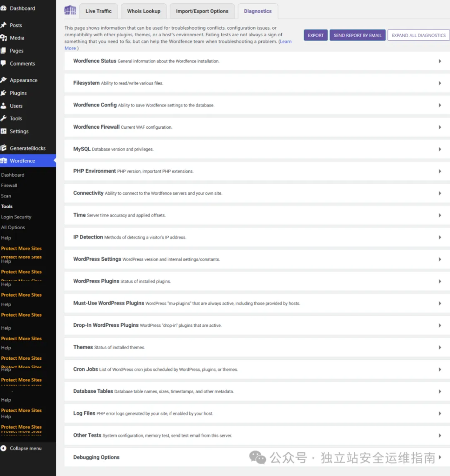This screenshot has height=476, width=450.
Task: Expand the Cron Jobs section arrow
Action: click(440, 369)
